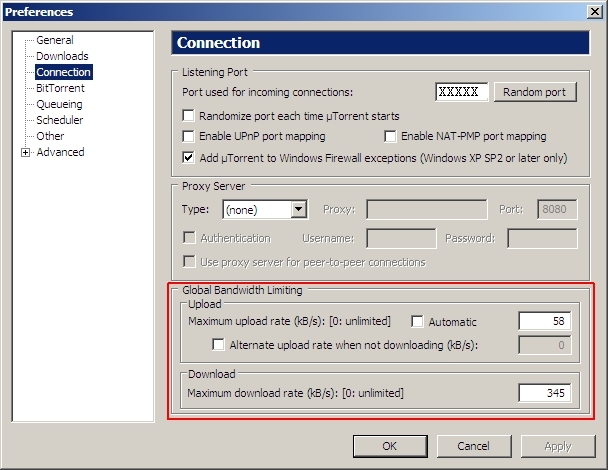
Task: Click the maximum upload rate field showing 58
Action: 544,321
